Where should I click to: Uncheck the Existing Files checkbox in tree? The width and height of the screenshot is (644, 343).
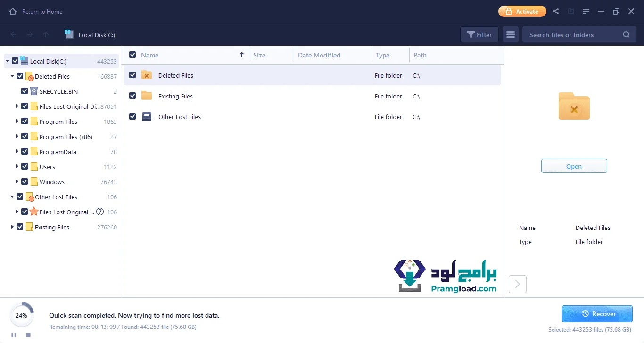[20, 227]
